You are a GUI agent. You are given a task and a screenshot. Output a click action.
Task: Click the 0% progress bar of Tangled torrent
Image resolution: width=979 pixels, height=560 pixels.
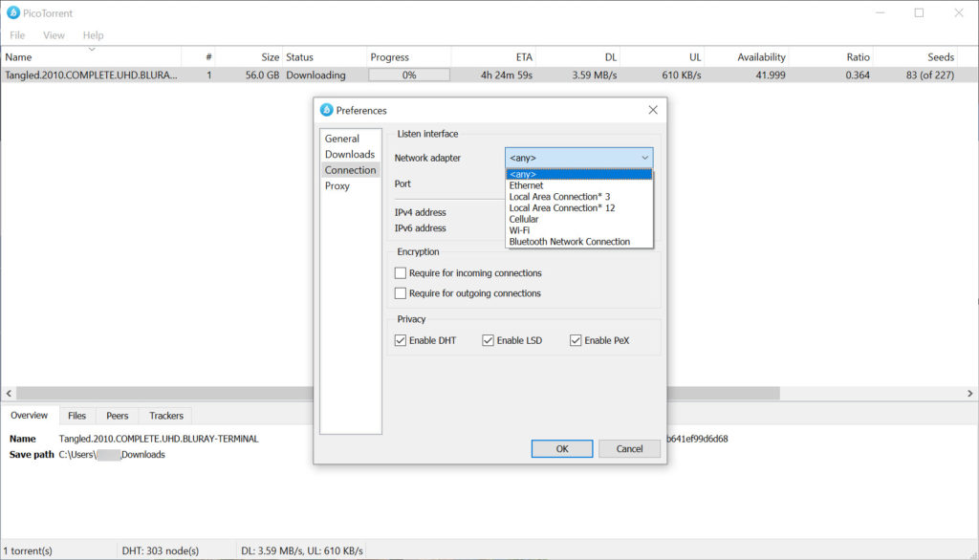(409, 75)
